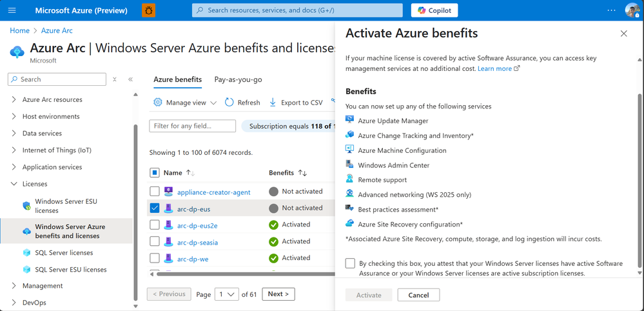Click Azure Change Tracking and Inventory icon
The width and height of the screenshot is (644, 311).
(349, 135)
